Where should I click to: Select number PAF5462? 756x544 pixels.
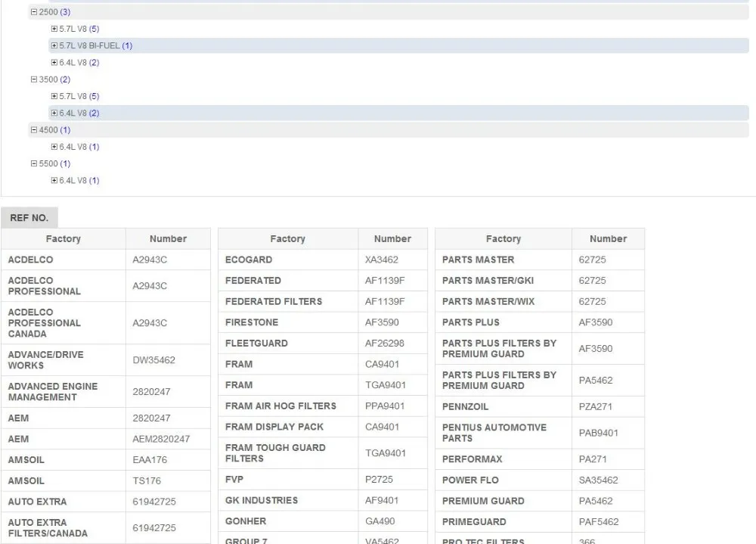coord(608,522)
